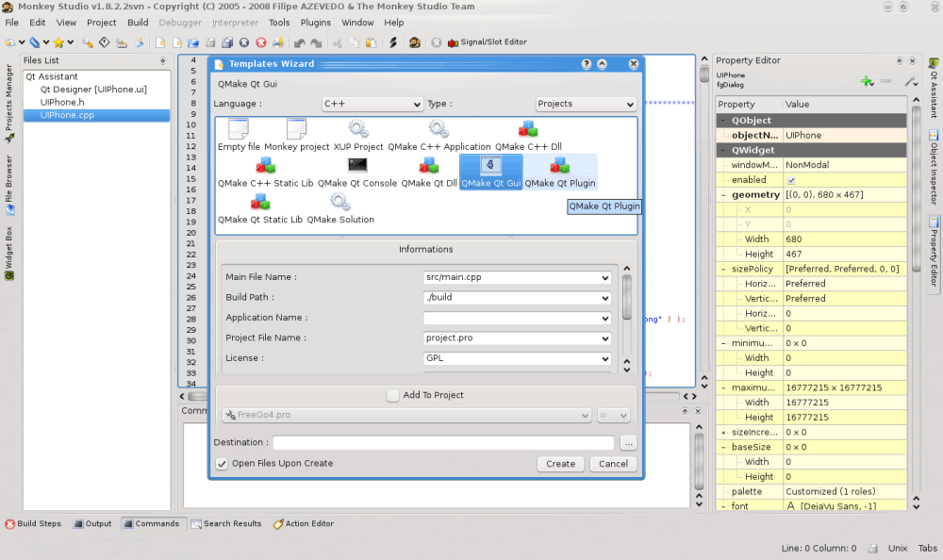Select the Empty file template
The width and height of the screenshot is (943, 560).
point(239,129)
